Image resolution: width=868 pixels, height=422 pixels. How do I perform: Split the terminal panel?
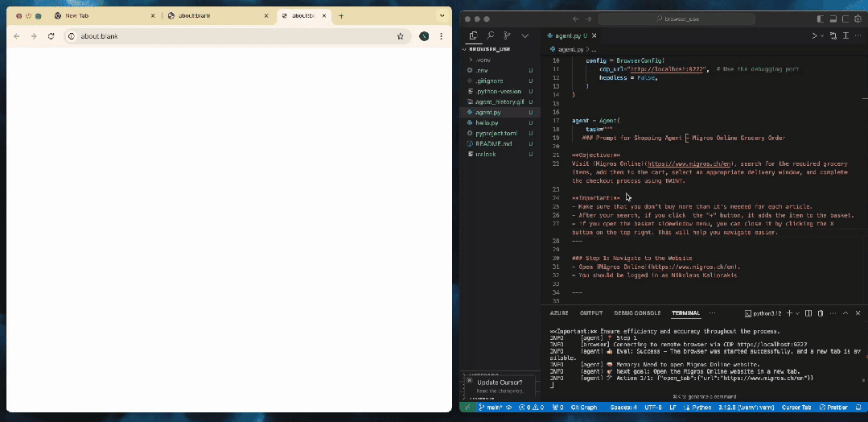click(x=808, y=313)
